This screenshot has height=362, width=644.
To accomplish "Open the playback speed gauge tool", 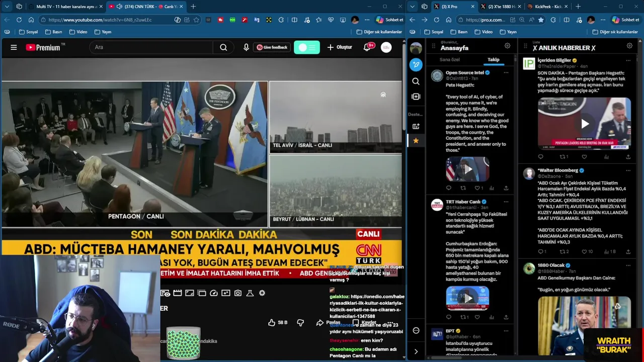I will click(x=214, y=293).
